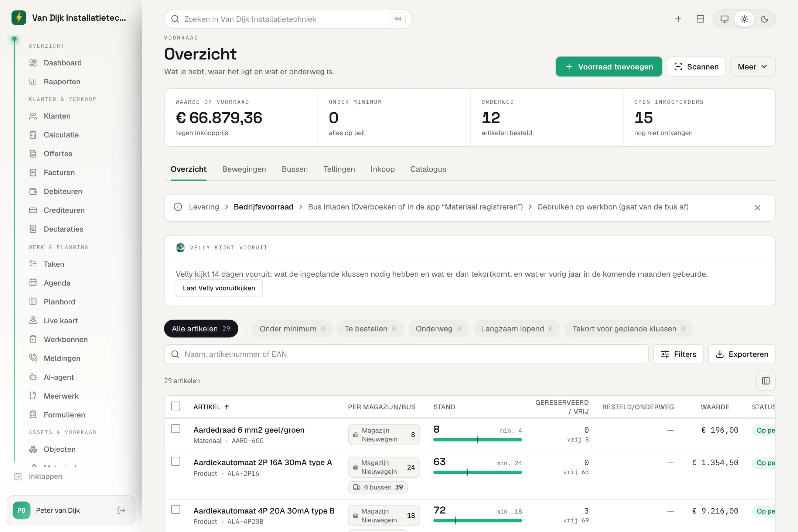Select the Aardlekautomaat 4P 20A row checkbox
This screenshot has height=532, width=798.
pyautogui.click(x=176, y=510)
